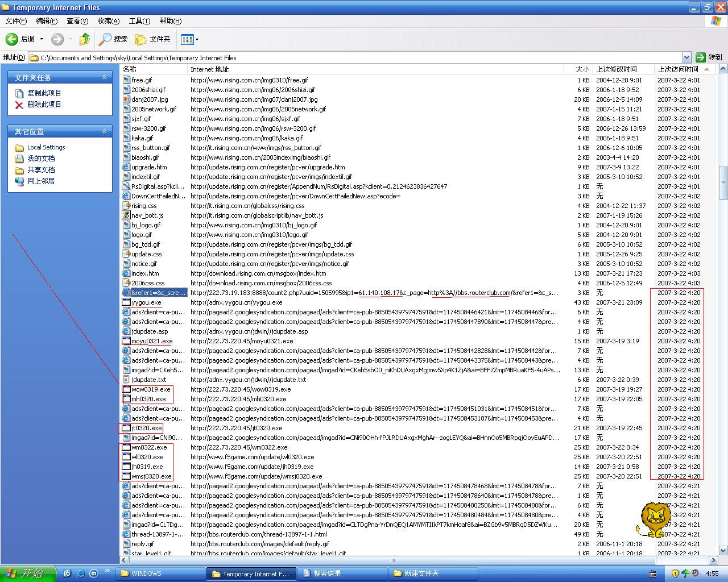728x582 pixels.
Task: Click Internet Explorer quick launch icon
Action: [x=81, y=573]
